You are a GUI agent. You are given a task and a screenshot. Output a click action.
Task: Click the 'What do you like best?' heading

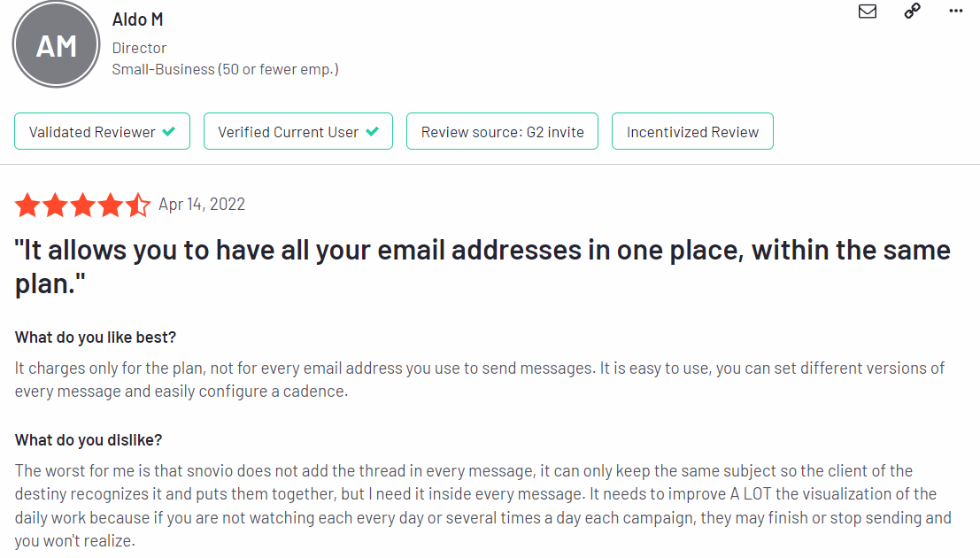tap(96, 337)
